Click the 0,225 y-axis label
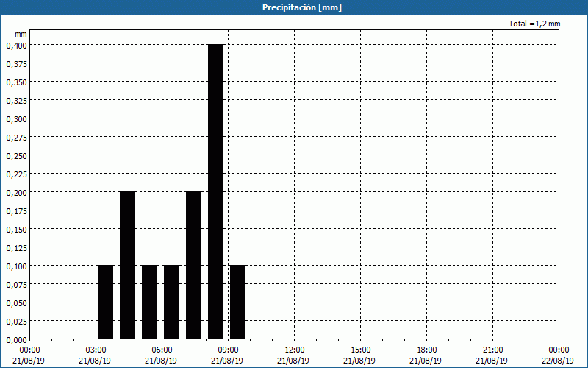The width and height of the screenshot is (588, 368). coord(16,174)
